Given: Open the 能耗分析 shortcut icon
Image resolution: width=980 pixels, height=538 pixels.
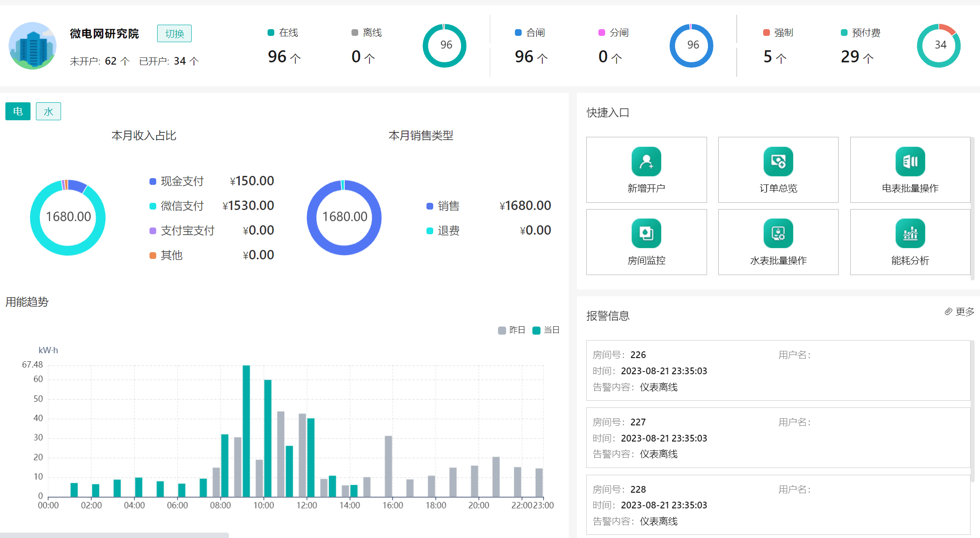Looking at the screenshot, I should (910, 233).
